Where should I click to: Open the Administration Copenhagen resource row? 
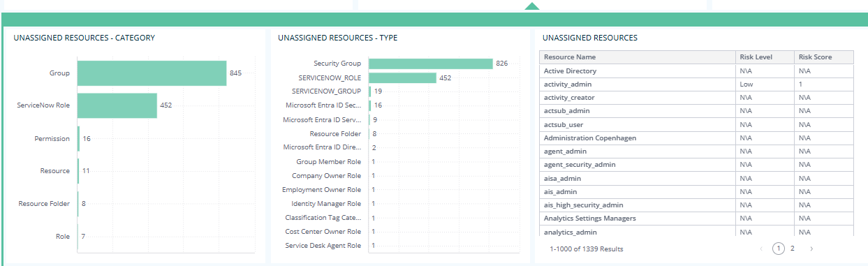tap(696, 138)
